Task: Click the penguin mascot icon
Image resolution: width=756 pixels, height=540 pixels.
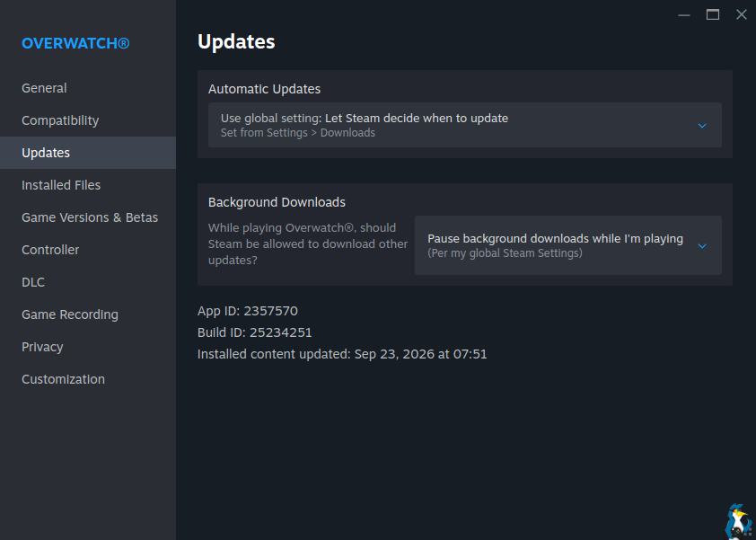Action: [739, 522]
